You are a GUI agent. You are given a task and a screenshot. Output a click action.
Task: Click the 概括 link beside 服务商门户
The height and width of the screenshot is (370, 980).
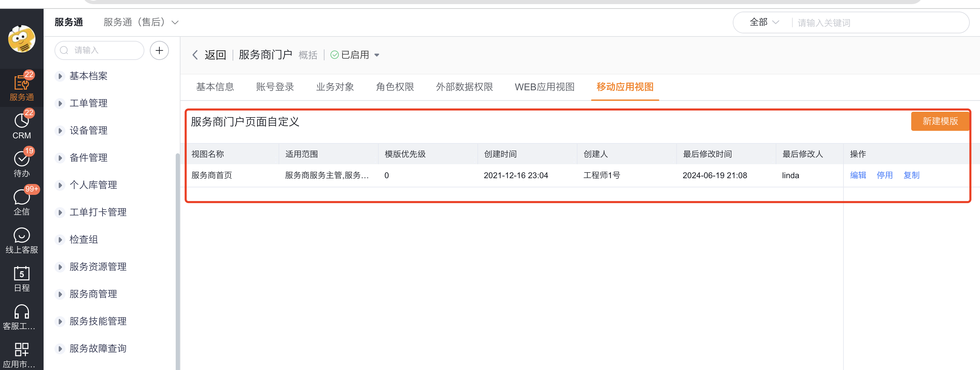pyautogui.click(x=308, y=55)
